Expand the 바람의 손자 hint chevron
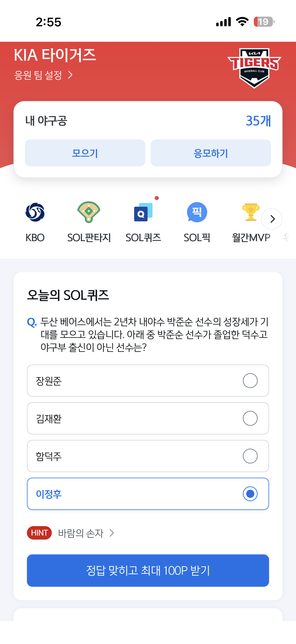 (x=112, y=533)
